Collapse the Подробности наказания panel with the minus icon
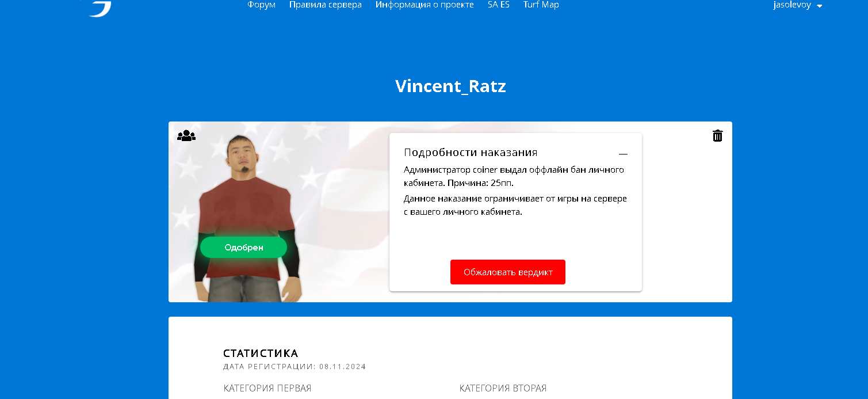The width and height of the screenshot is (868, 399). [623, 154]
